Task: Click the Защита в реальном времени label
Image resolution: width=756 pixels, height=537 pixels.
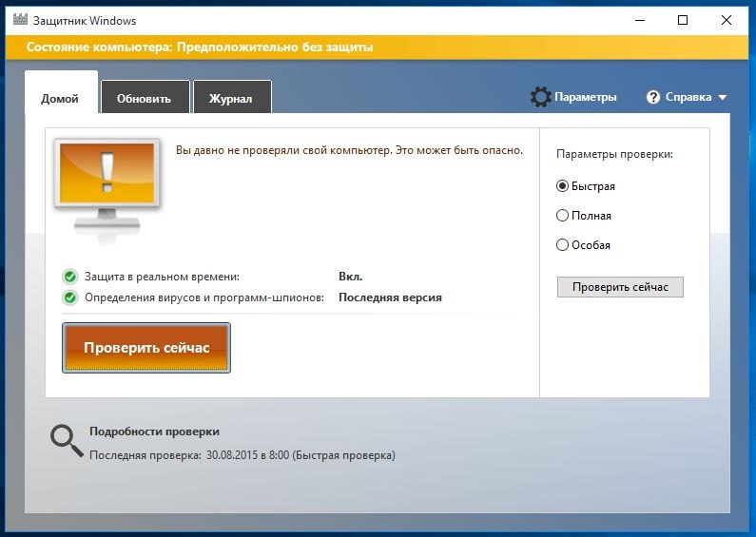Action: 162,277
